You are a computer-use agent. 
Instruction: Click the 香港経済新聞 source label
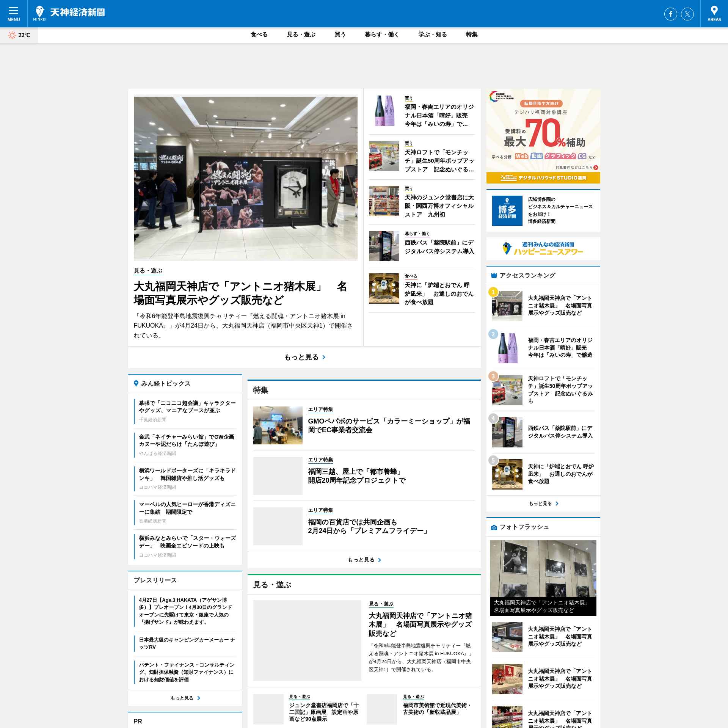pos(152,521)
